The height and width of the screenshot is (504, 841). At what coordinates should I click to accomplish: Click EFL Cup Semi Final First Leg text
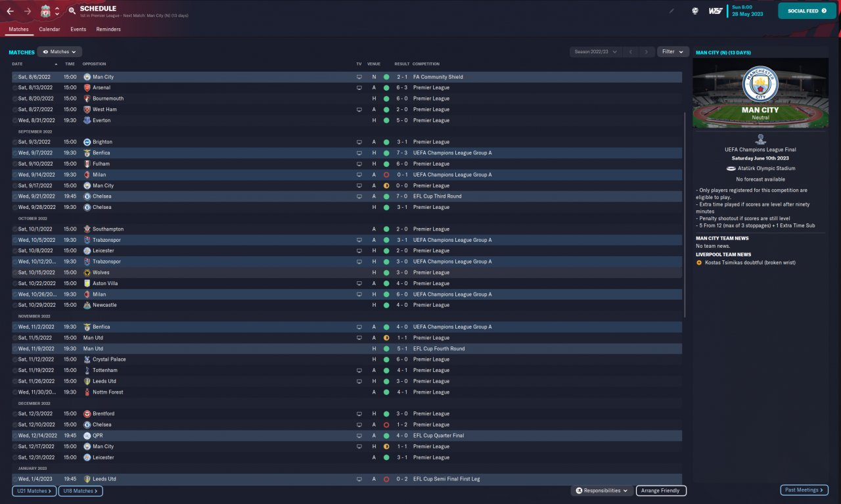447,479
